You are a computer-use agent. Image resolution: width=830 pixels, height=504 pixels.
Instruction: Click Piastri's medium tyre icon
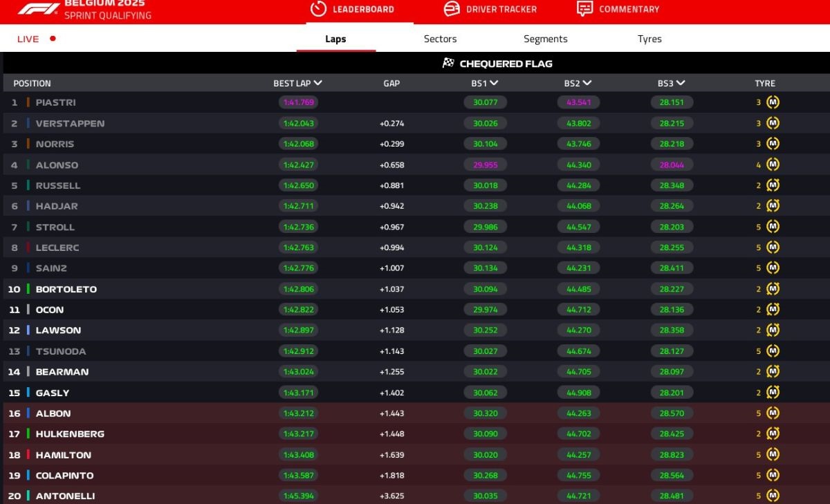click(x=773, y=102)
